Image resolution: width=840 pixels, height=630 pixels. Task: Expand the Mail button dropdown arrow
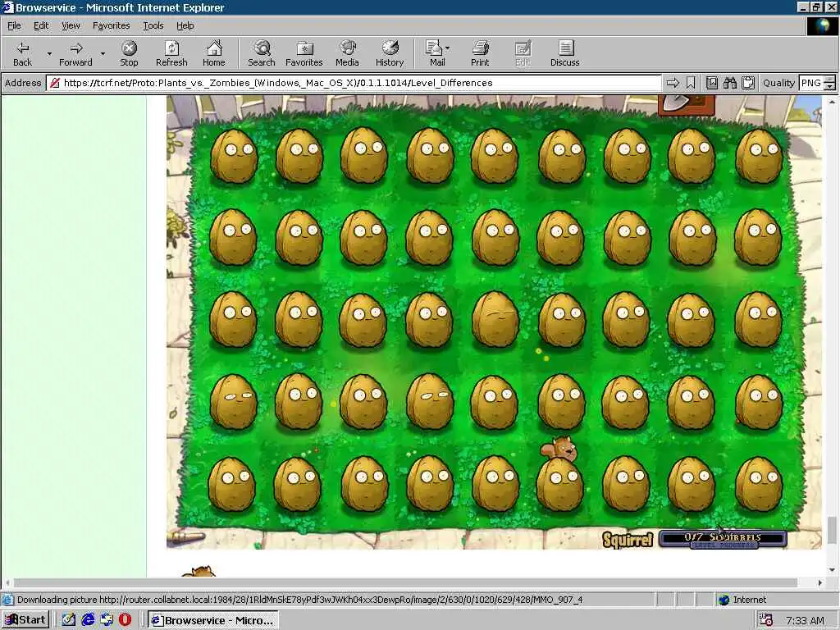click(x=448, y=48)
